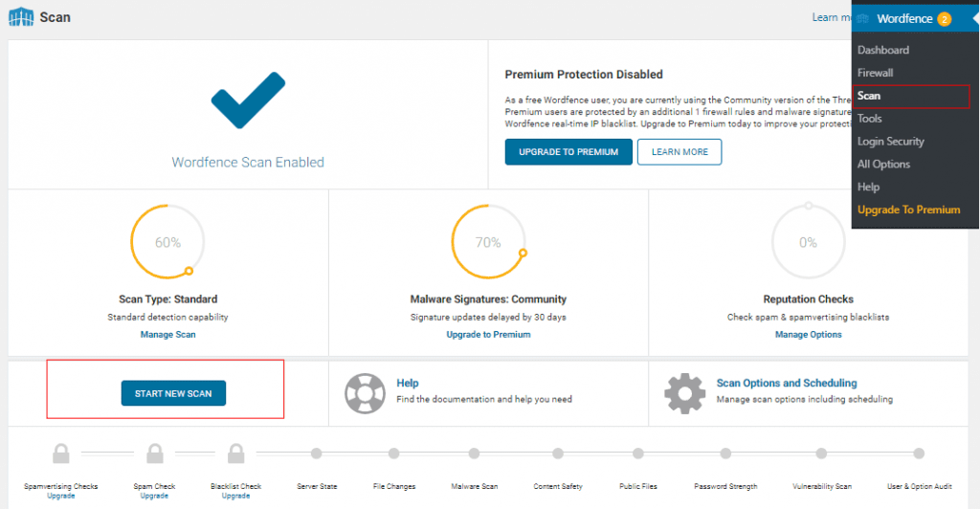
Task: Click the Password Strength stage dot
Action: tap(725, 454)
